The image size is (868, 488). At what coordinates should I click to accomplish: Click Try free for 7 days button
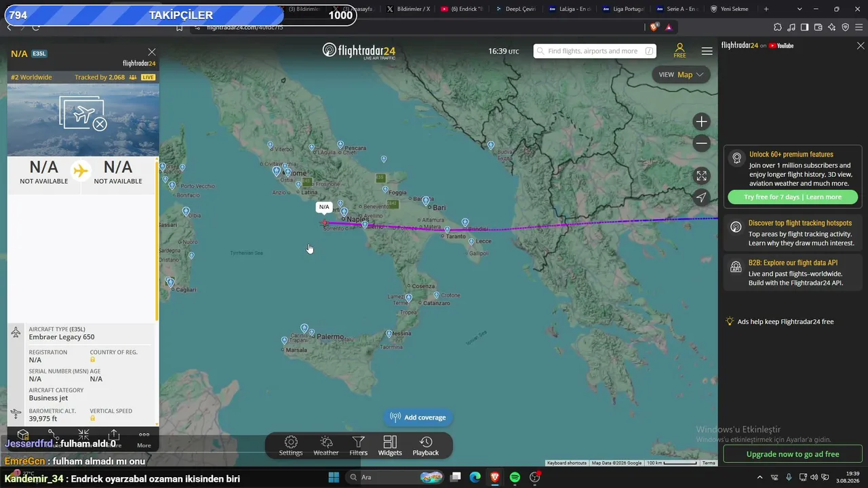point(793,197)
